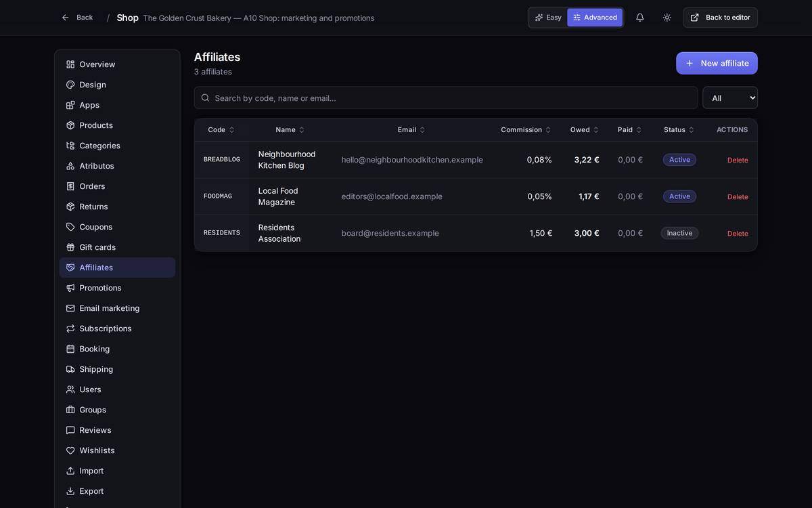Click the Design palette icon

(70, 85)
